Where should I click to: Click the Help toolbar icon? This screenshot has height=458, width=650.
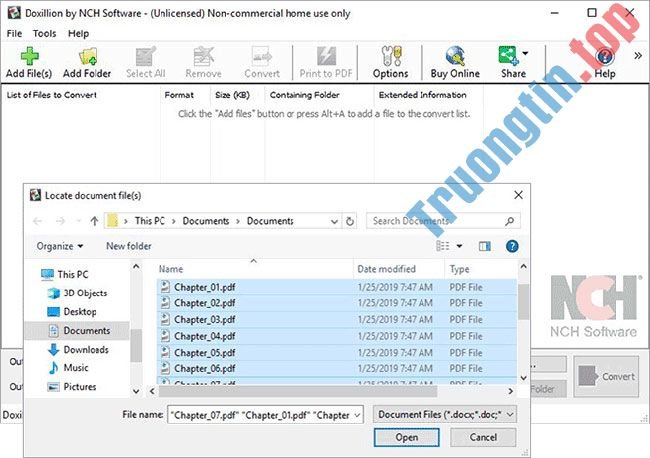pyautogui.click(x=605, y=62)
